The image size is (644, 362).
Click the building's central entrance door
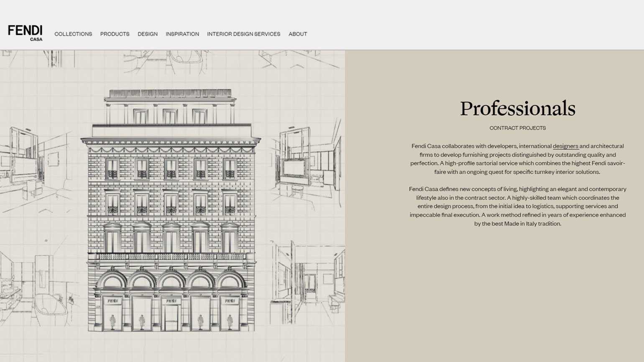[x=171, y=318]
